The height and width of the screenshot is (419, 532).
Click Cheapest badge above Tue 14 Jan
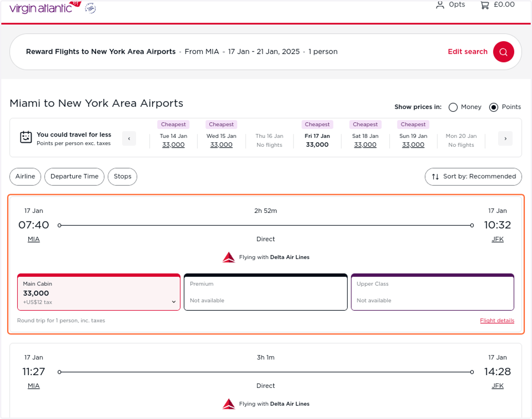(173, 125)
